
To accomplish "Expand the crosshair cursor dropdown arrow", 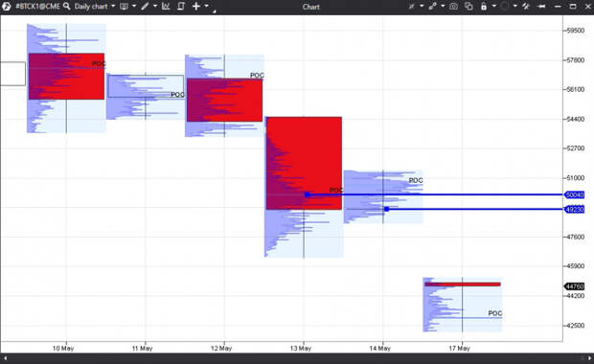I will click(206, 6).
